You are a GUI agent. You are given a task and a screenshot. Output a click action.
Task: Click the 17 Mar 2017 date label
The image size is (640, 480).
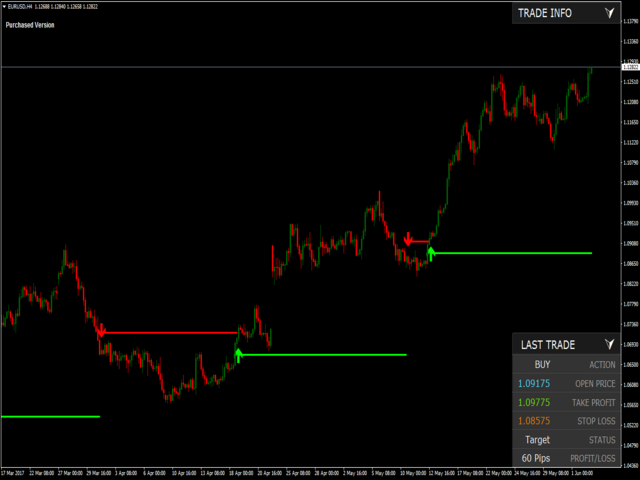[x=13, y=473]
